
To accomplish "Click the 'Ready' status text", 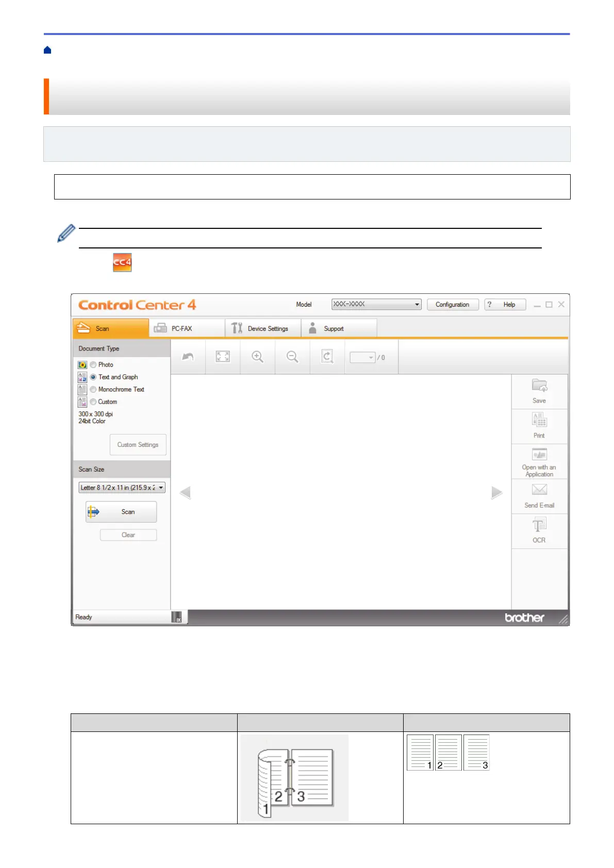I will click(x=84, y=617).
